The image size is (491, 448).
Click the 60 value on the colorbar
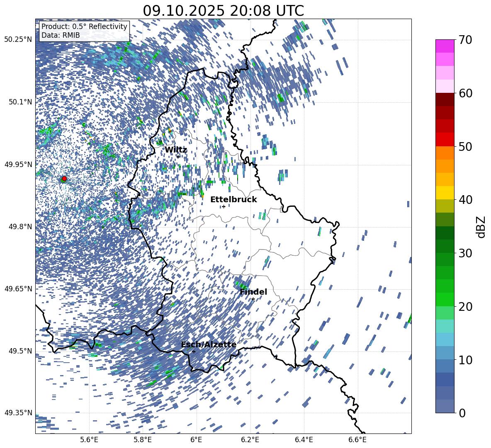point(465,93)
